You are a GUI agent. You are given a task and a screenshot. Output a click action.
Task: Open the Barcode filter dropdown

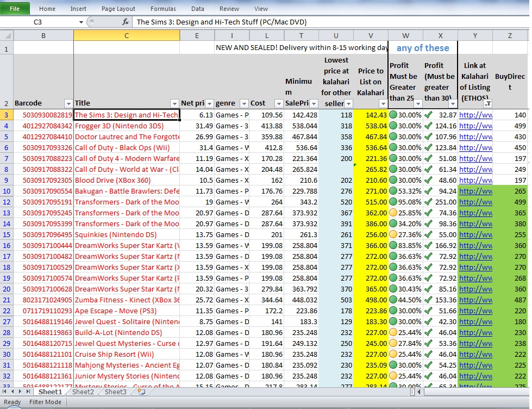pos(68,103)
